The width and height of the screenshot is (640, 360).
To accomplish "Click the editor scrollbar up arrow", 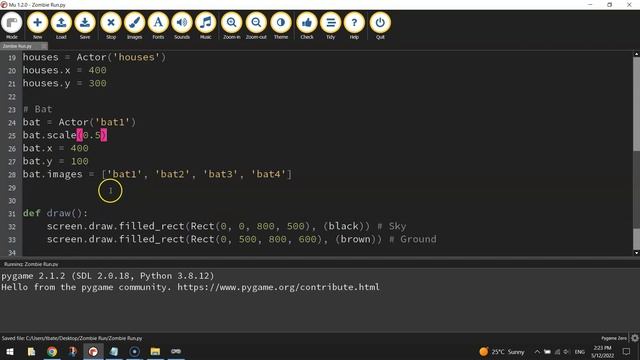I will point(636,54).
